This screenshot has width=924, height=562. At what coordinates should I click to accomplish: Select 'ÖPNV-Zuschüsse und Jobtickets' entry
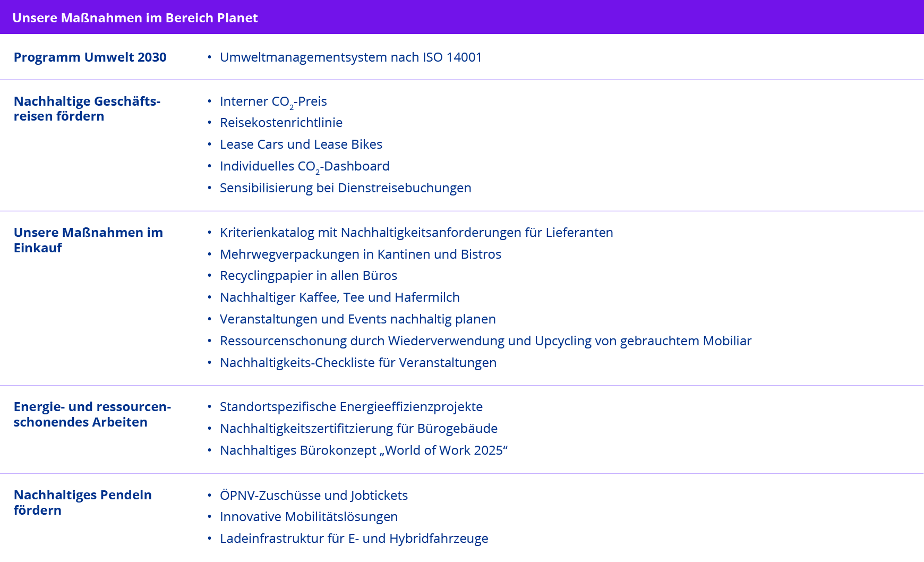click(313, 495)
